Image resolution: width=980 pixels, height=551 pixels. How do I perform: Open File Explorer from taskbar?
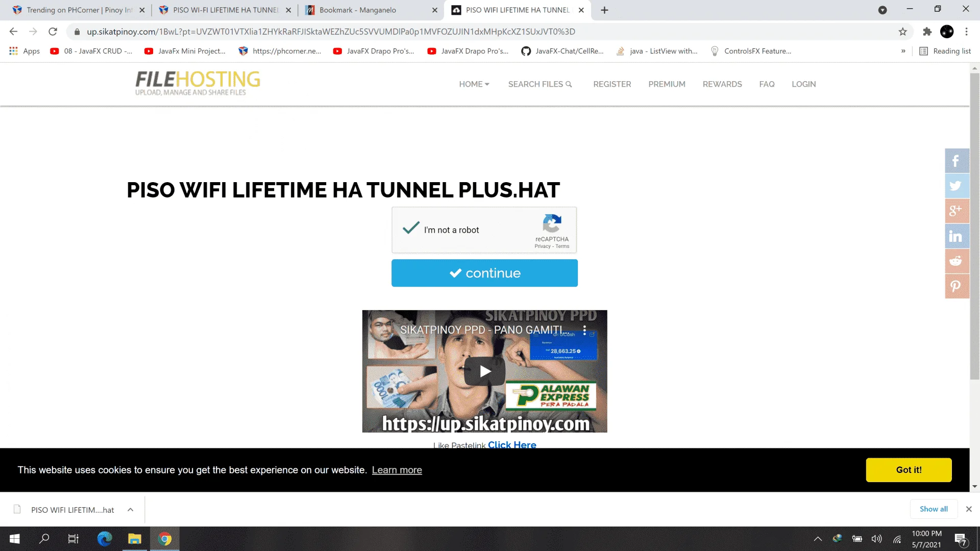click(135, 539)
